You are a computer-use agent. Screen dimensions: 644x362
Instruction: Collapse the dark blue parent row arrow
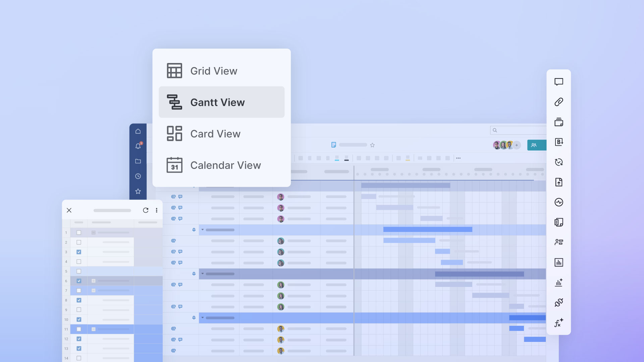point(203,274)
